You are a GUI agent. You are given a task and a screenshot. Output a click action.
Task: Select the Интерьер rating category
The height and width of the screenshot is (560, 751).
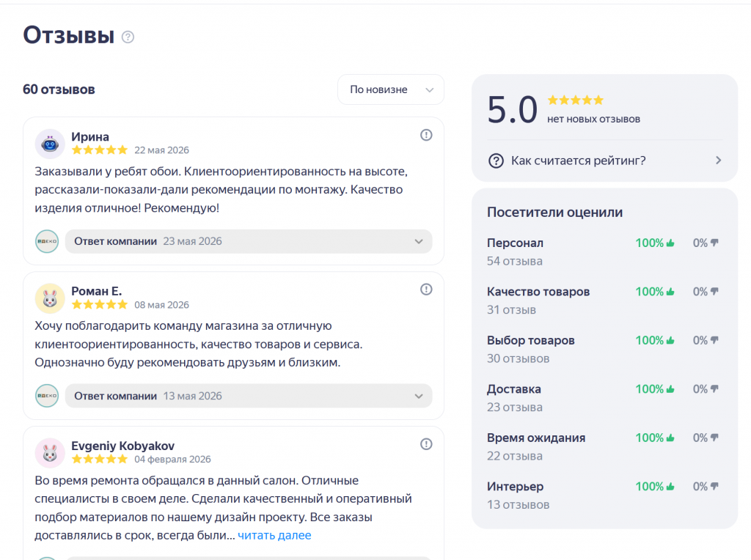tap(516, 487)
